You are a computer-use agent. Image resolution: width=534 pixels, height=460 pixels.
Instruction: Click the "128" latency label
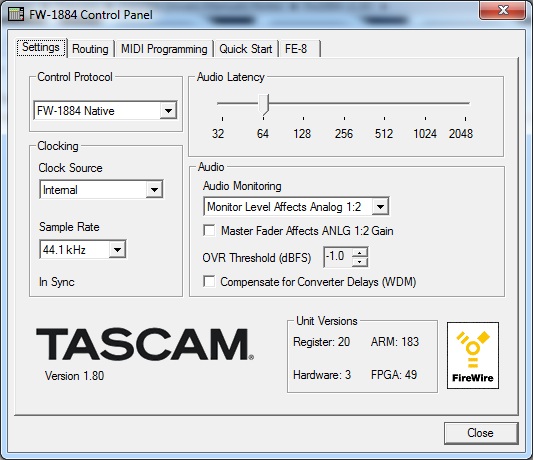point(302,133)
